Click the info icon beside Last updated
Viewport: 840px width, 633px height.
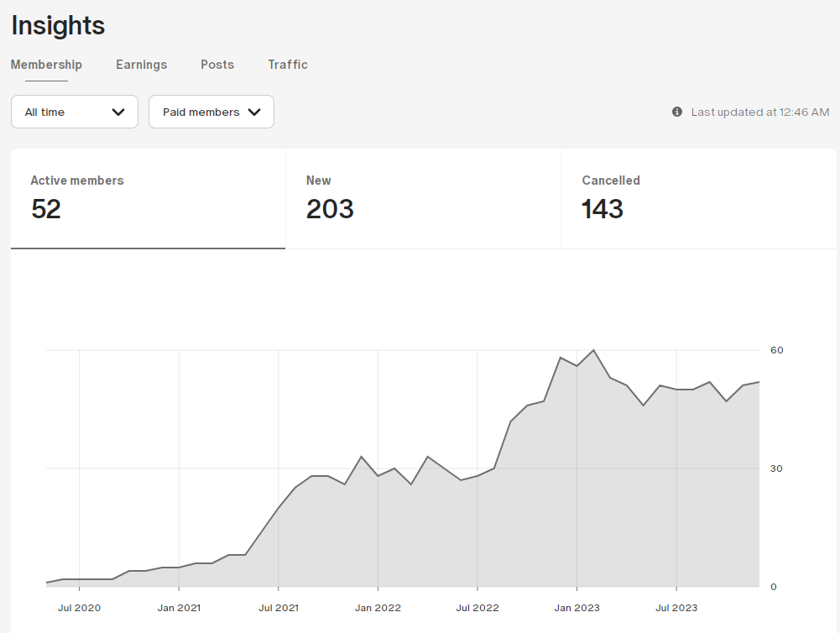point(677,112)
